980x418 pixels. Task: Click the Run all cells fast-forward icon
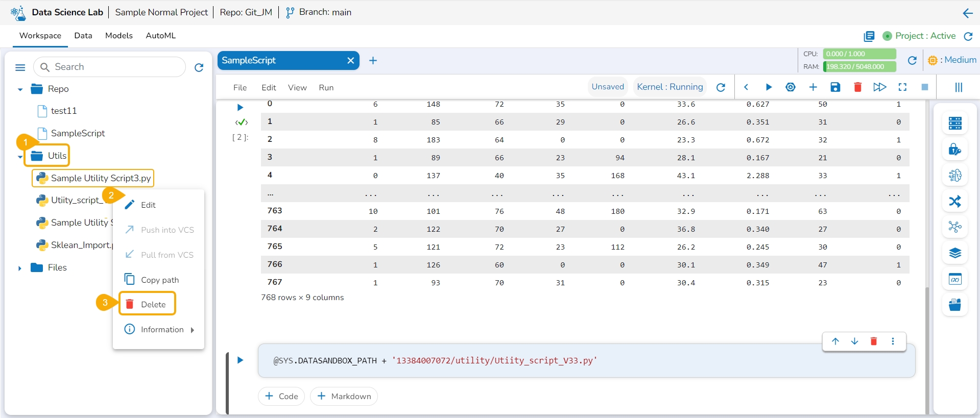point(879,87)
